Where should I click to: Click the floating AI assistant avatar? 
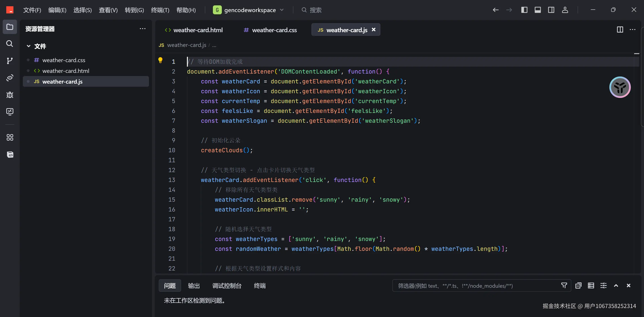point(620,87)
